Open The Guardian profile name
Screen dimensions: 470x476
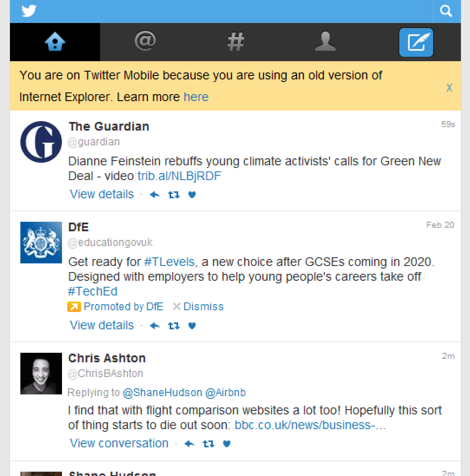click(x=109, y=126)
